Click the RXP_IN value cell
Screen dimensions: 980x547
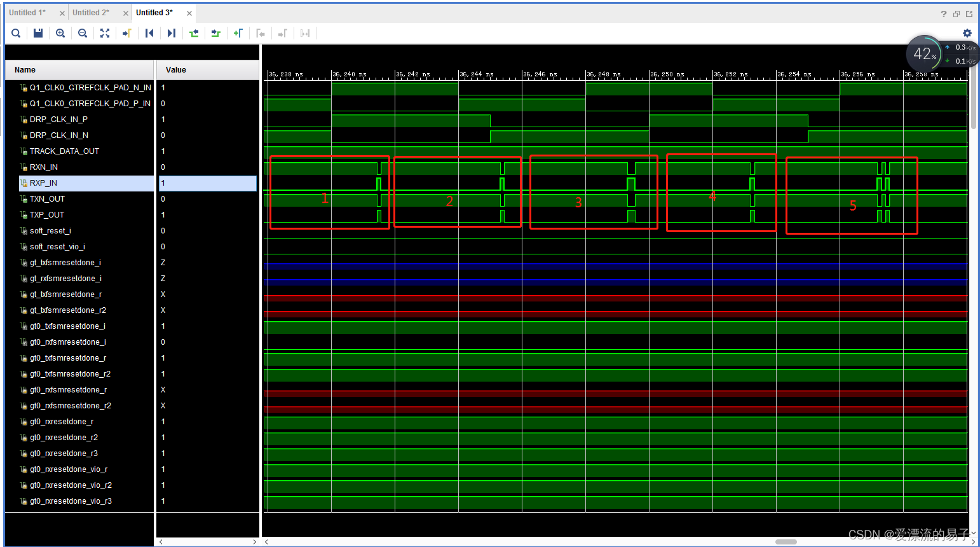pyautogui.click(x=208, y=183)
